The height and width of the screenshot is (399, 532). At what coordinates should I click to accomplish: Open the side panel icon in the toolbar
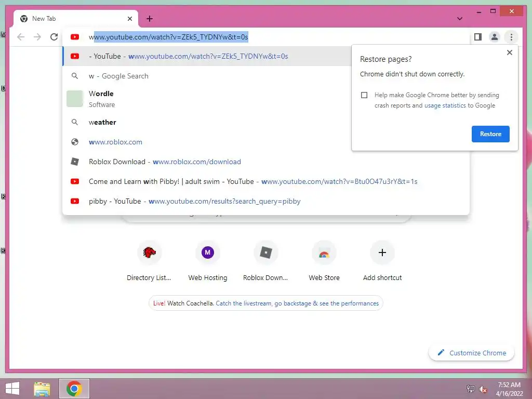[x=478, y=37]
